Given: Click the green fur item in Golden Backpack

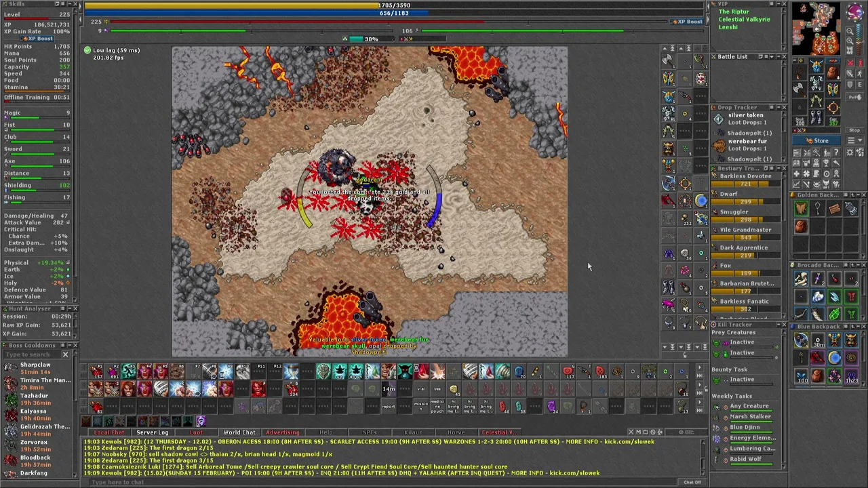Looking at the screenshot, I should (x=802, y=208).
